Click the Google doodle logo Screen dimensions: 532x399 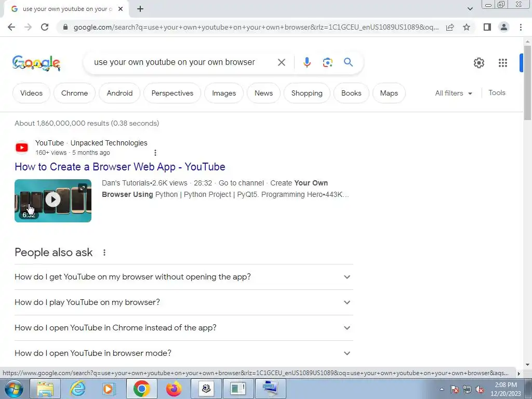coord(36,63)
